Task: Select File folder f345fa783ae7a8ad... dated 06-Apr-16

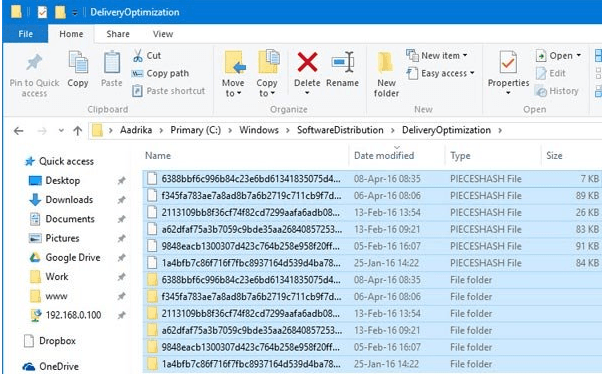Action: 372,297
